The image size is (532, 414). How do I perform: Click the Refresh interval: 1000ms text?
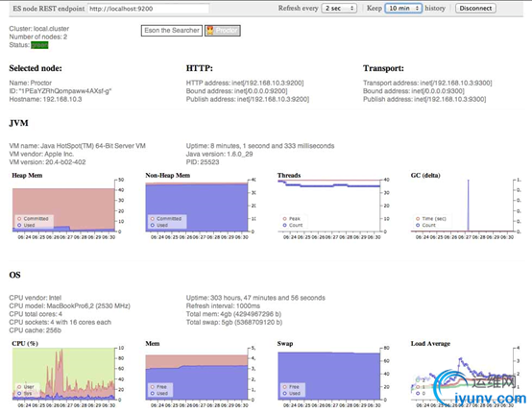pyautogui.click(x=222, y=306)
